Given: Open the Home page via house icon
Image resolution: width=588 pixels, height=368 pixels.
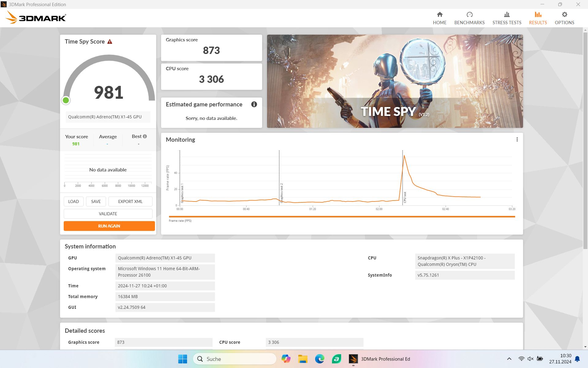Looking at the screenshot, I should click(439, 15).
